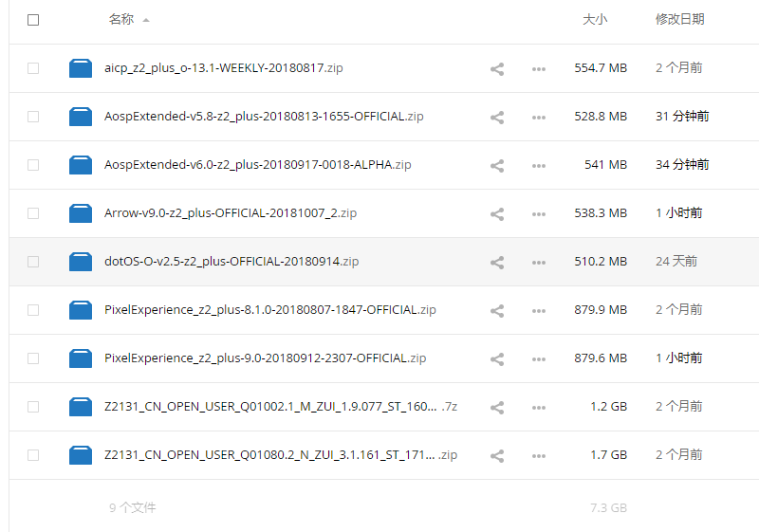Check the box for aicp_z2_plus file
759x532 pixels.
pos(33,68)
